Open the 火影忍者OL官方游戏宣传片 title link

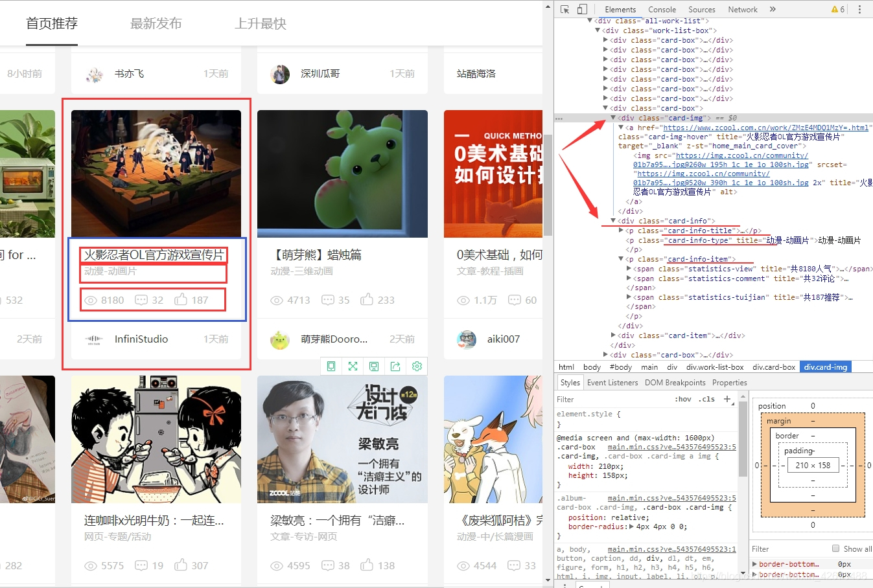(154, 254)
